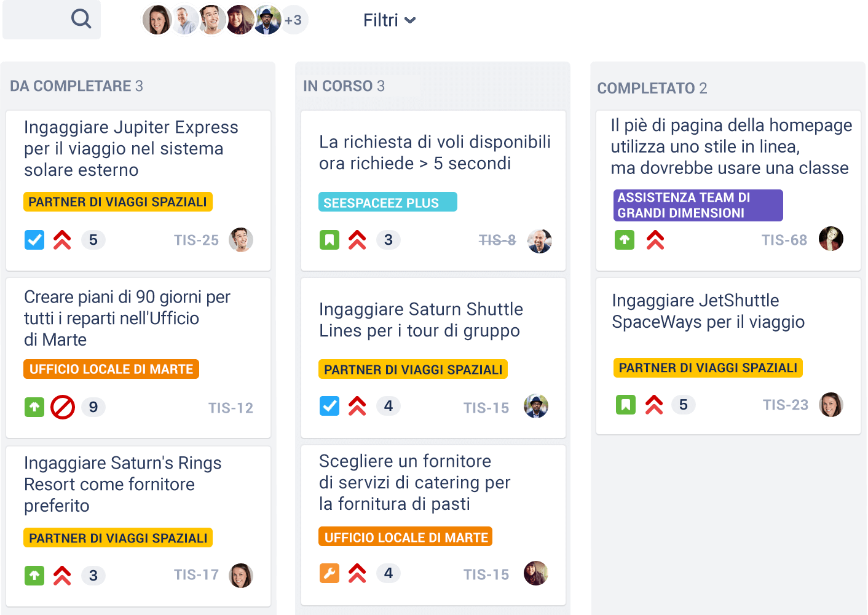868x615 pixels.
Task: Open the TIS-68 issue key link
Action: click(784, 240)
